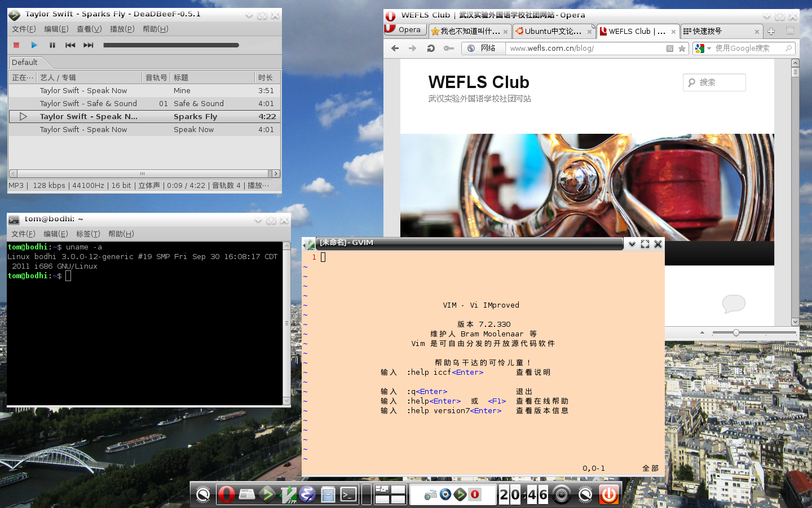Click Opera page scrollbar down arrow
Screen dimensions: 812x508
(795, 322)
